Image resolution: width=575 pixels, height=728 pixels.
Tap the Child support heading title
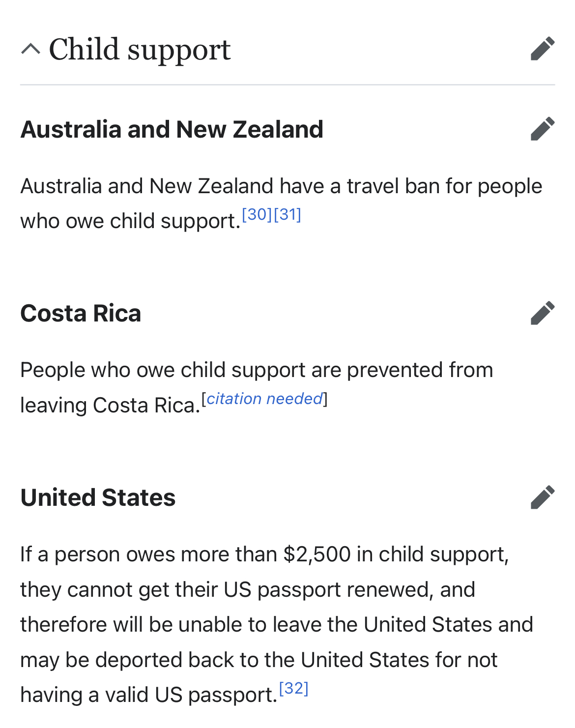(140, 50)
